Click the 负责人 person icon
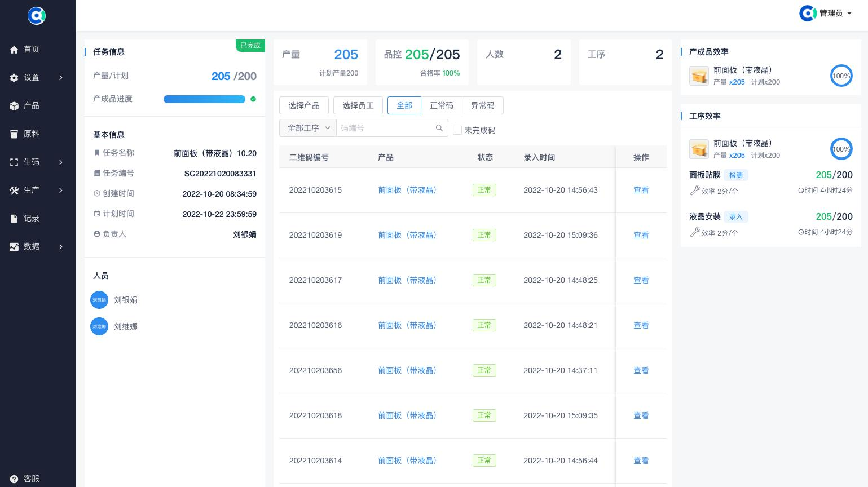 (x=96, y=234)
